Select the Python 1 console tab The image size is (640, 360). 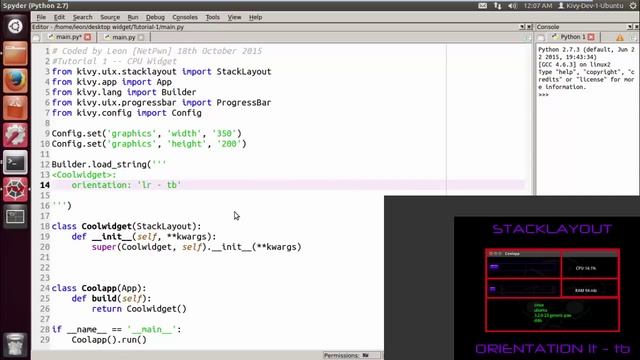tap(572, 37)
